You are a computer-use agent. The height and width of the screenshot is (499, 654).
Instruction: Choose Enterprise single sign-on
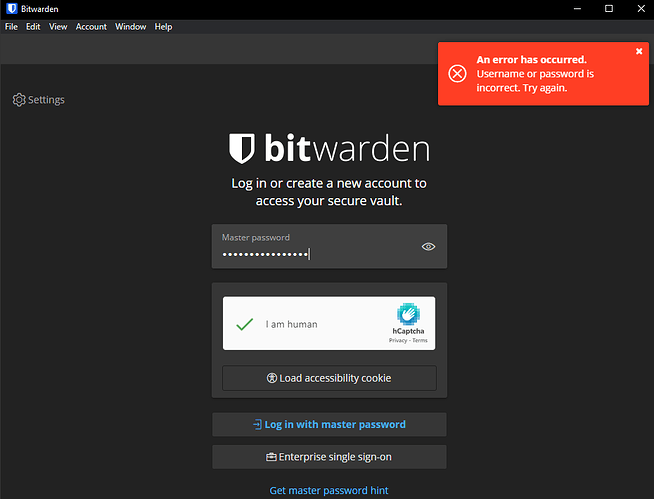point(329,457)
